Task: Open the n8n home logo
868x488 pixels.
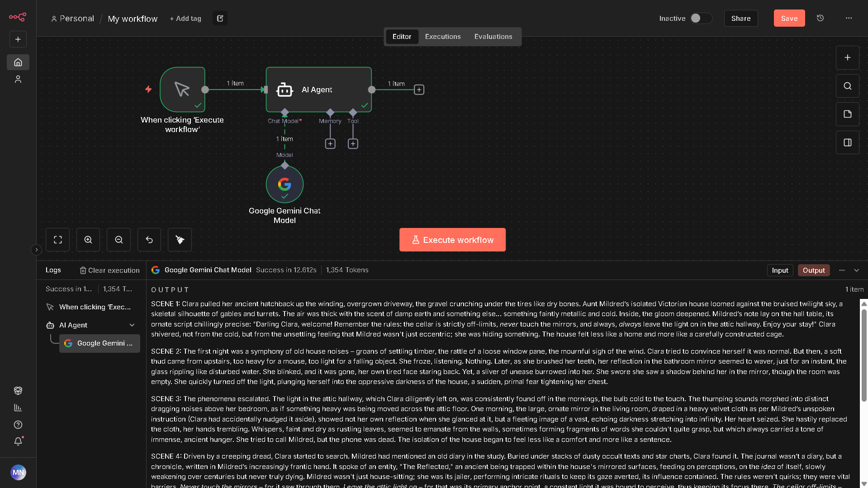Action: (18, 17)
